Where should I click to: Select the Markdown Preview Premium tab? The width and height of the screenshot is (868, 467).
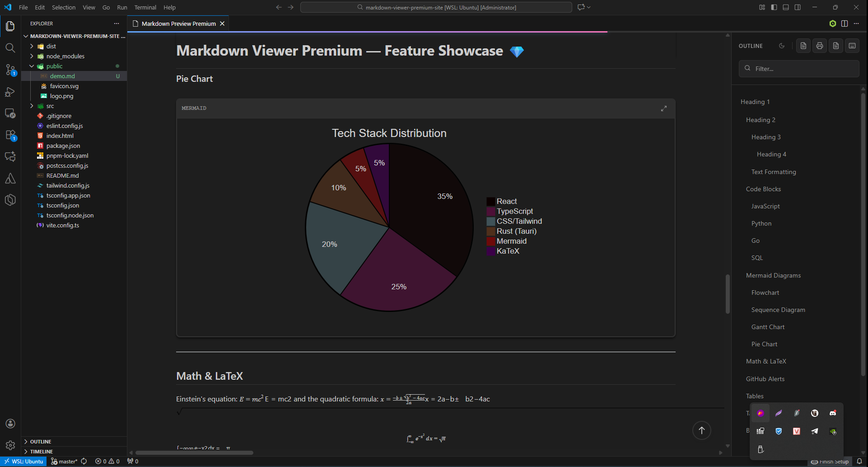coord(177,24)
